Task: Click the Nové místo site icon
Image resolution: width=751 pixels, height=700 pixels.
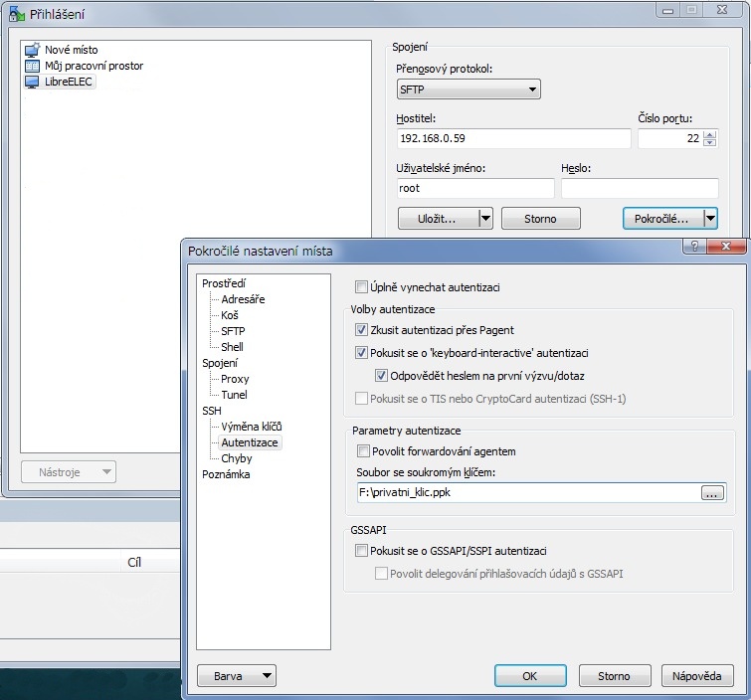Action: (31, 50)
